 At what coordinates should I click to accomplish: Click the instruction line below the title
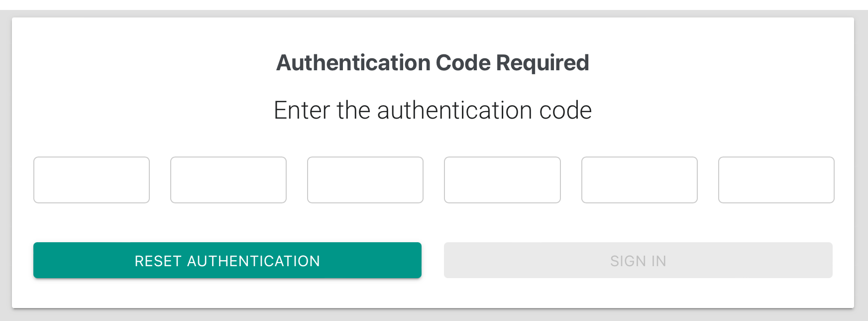tap(433, 110)
